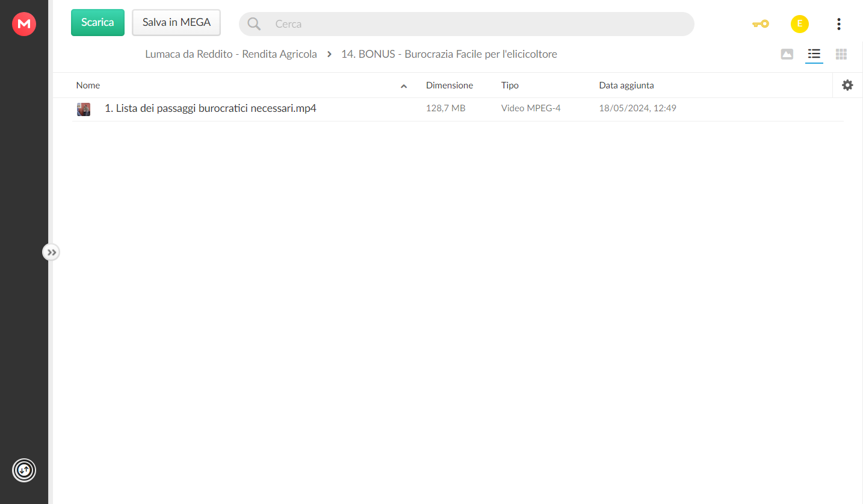863x504 pixels.
Task: Sort by Dimensione column header
Action: click(x=450, y=85)
